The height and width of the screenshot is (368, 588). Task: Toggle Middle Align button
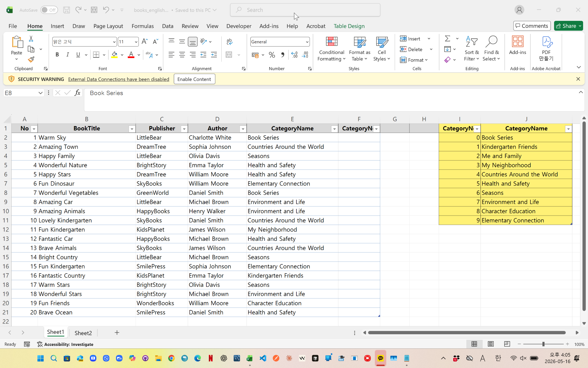point(182,41)
